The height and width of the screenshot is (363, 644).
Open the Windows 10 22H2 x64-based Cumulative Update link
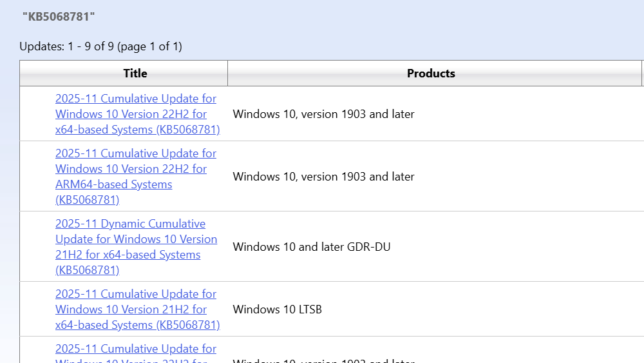[136, 114]
